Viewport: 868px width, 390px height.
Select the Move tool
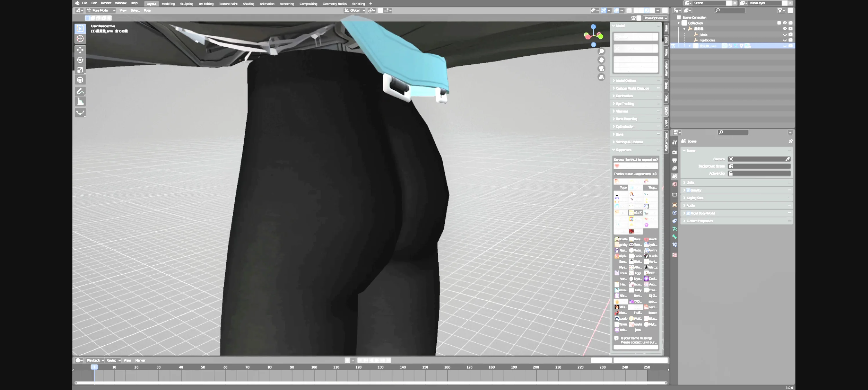80,50
